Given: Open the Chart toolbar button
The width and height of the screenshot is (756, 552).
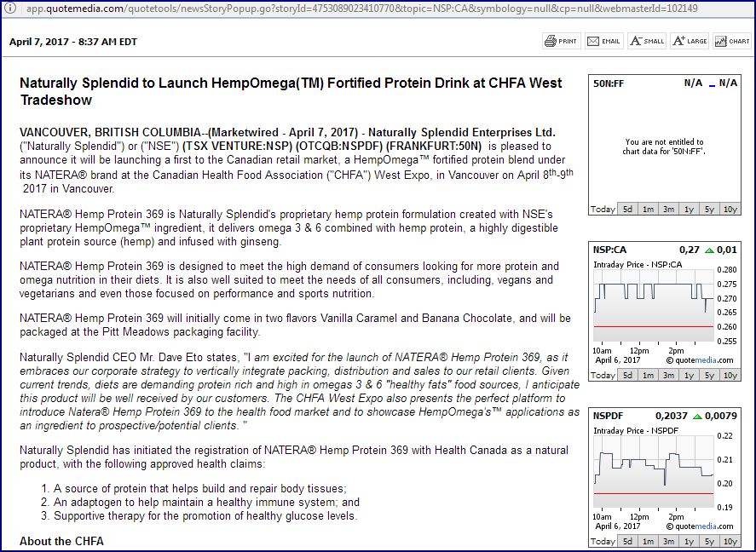Looking at the screenshot, I should pos(732,41).
